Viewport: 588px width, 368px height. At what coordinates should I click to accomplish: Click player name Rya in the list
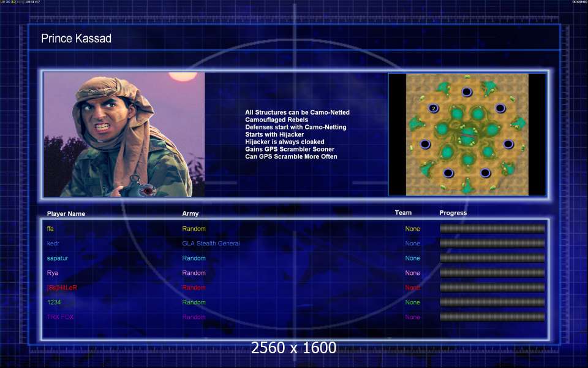(53, 273)
